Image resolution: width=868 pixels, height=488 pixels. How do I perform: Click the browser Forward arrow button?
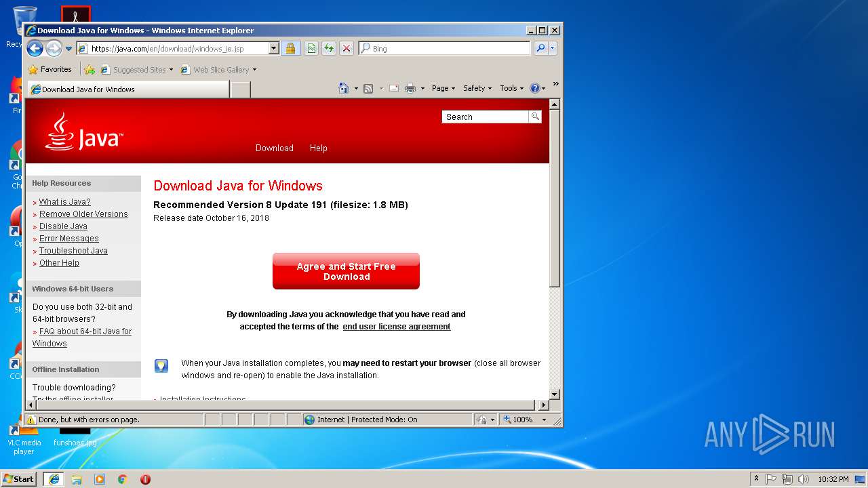54,48
